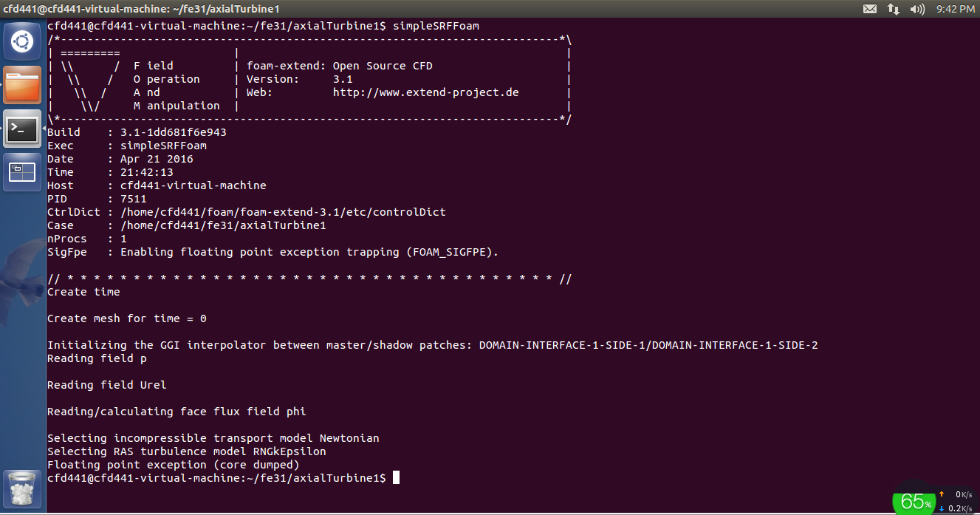Viewport: 980px width, 515px height.
Task: Open the mail envelope indicator
Action: point(869,9)
